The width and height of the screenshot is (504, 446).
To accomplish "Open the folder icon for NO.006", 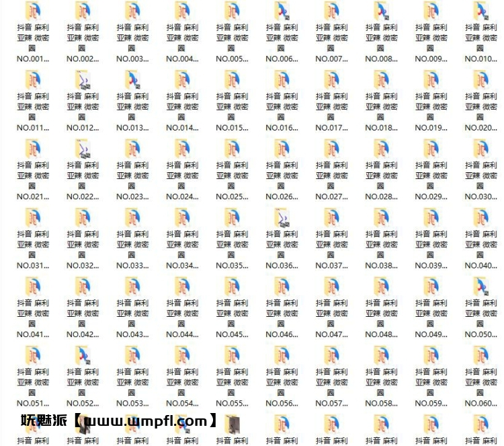I will click(282, 11).
